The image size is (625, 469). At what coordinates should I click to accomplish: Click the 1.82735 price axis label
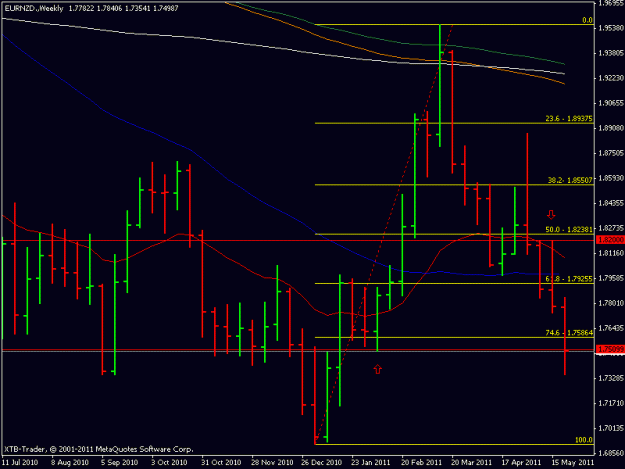pos(611,228)
